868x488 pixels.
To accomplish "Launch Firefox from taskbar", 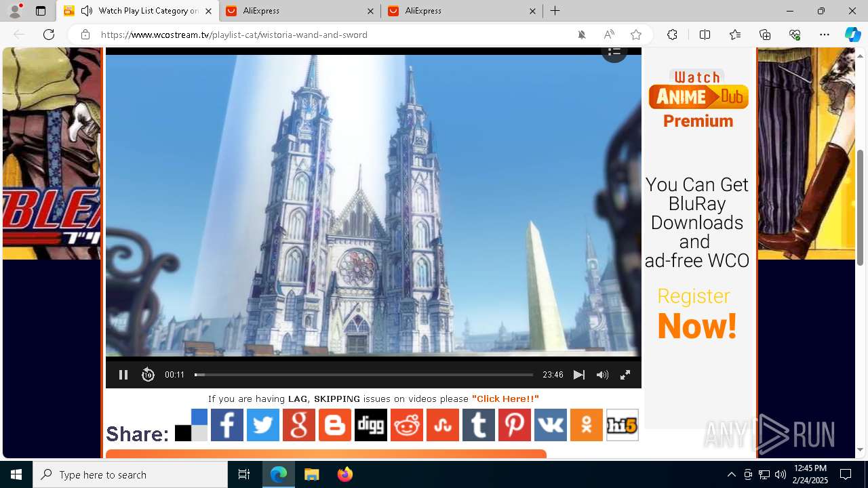I will point(344,474).
